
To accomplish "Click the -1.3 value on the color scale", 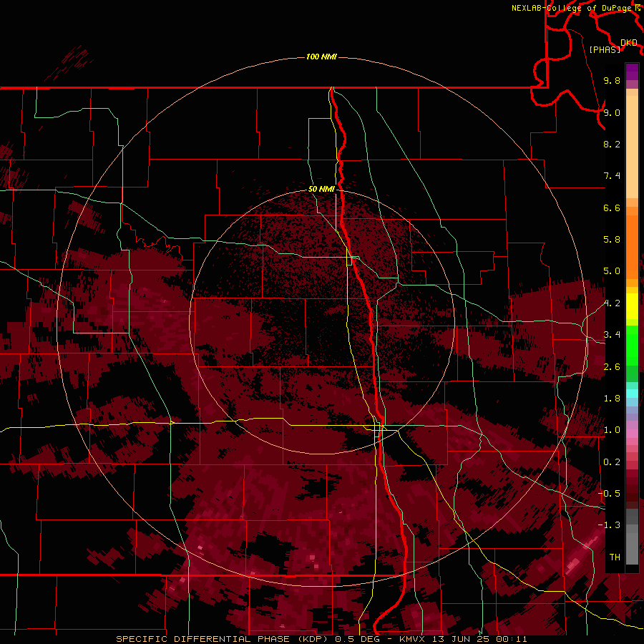I will (x=610, y=525).
